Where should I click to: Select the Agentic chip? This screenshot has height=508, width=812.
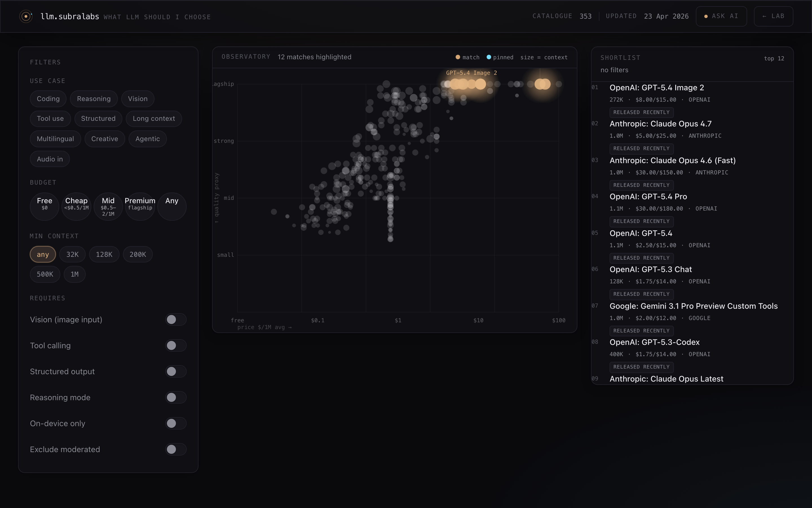(147, 139)
